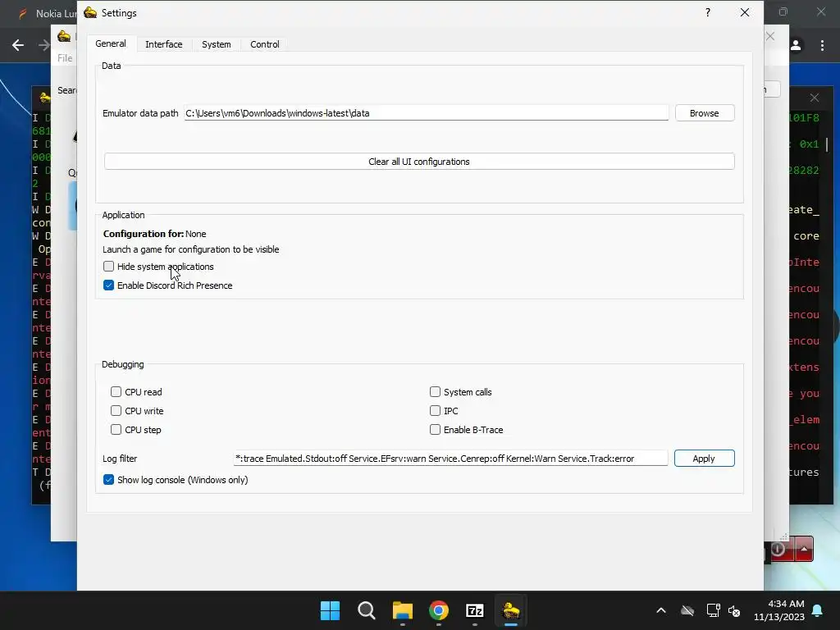Open 7-Zip from taskbar

475,610
